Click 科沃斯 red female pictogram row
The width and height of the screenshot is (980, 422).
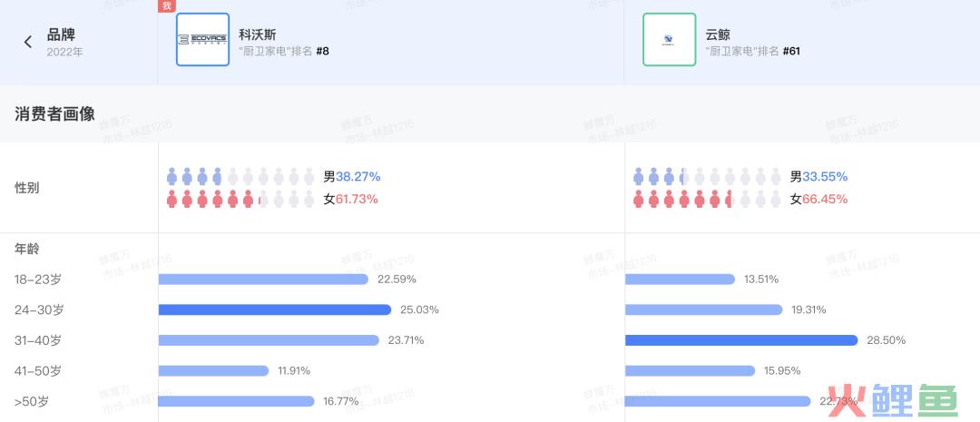pos(240,200)
